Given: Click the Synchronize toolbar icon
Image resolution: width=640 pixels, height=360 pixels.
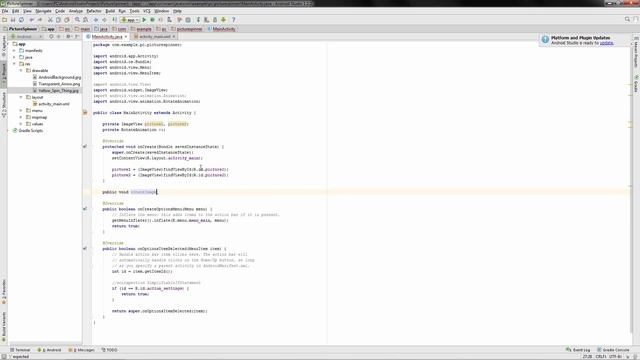Looking at the screenshot, I should point(21,20).
